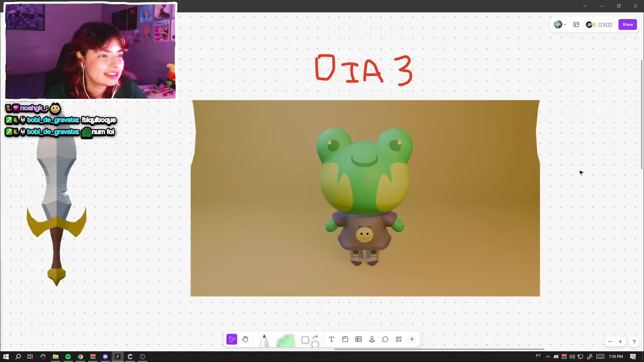Open the help question mark button
The height and width of the screenshot is (362, 644).
pos(633,342)
